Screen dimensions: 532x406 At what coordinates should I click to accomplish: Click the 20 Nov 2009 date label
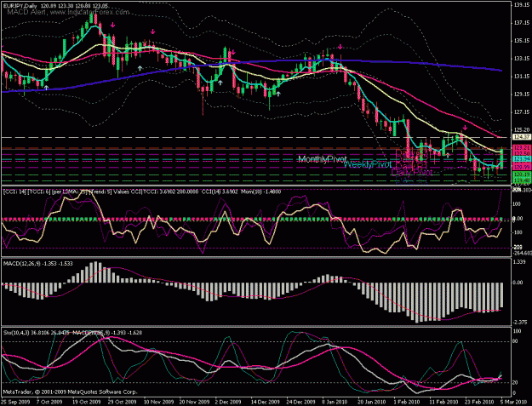[194, 402]
